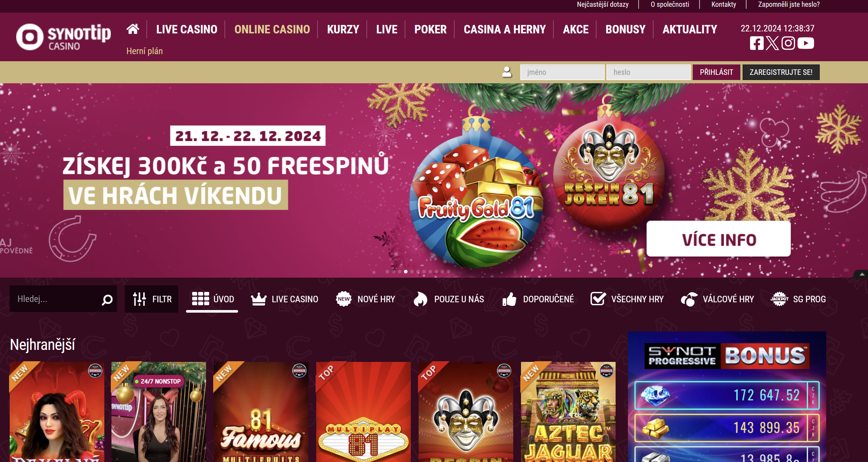Image resolution: width=868 pixels, height=462 pixels.
Task: Open the X (Twitter) social icon
Action: (772, 43)
